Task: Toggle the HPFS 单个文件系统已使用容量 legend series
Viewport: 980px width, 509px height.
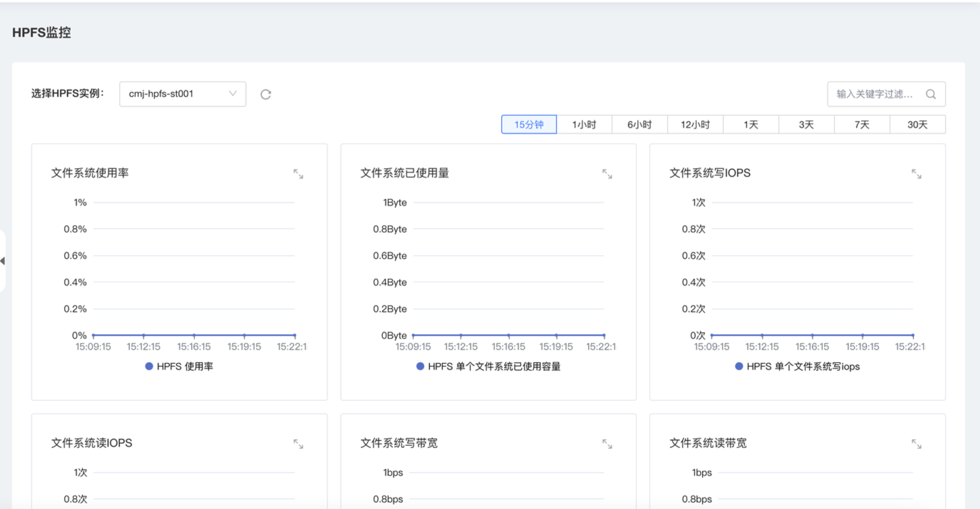Action: pos(489,366)
